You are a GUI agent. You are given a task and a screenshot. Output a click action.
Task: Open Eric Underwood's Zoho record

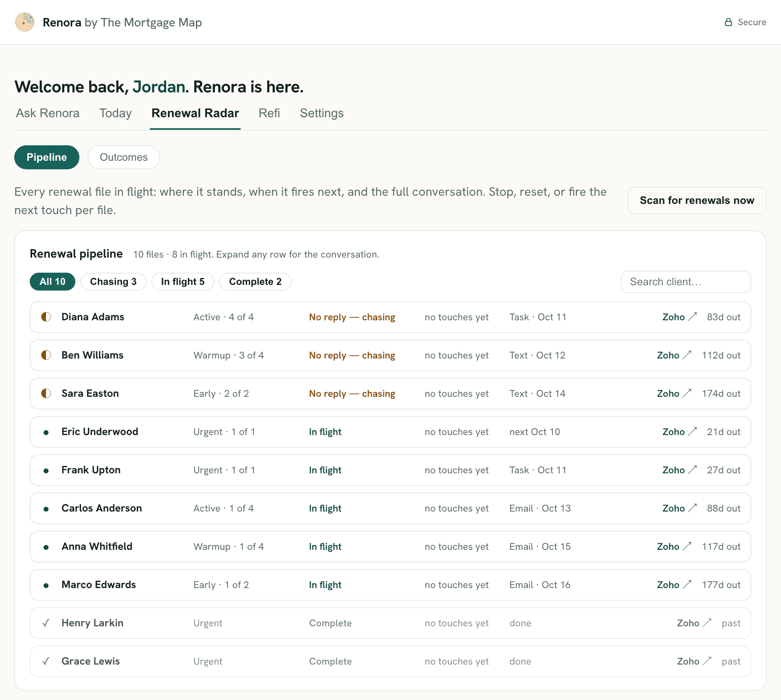pos(680,432)
